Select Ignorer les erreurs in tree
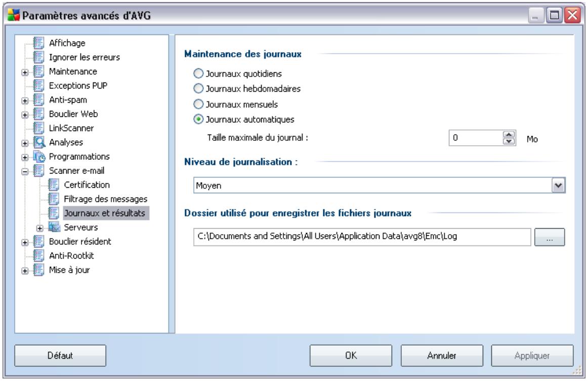Screen dimensions: 588x381 (85, 57)
